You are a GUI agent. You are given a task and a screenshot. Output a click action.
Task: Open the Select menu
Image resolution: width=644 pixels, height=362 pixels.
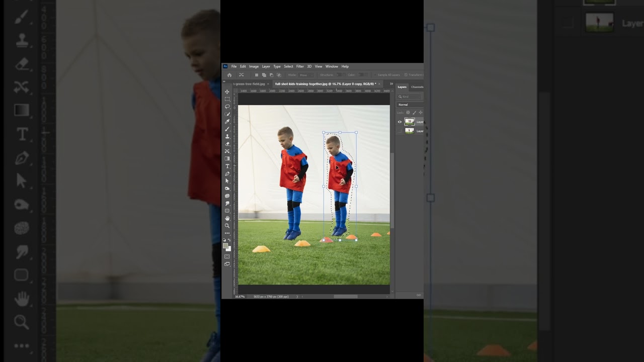pos(288,66)
